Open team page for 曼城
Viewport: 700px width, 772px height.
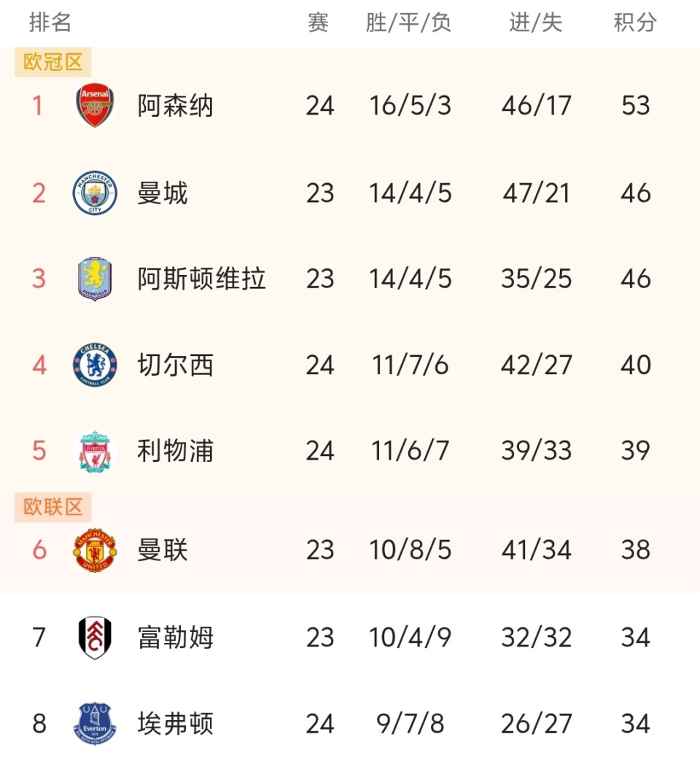(163, 193)
